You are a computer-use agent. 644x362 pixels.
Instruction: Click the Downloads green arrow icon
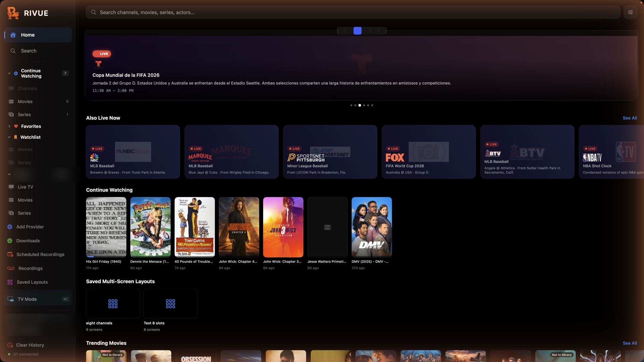click(x=10, y=241)
